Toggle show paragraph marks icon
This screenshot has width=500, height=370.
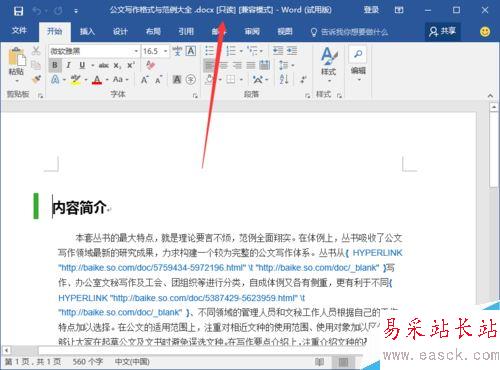click(x=303, y=79)
